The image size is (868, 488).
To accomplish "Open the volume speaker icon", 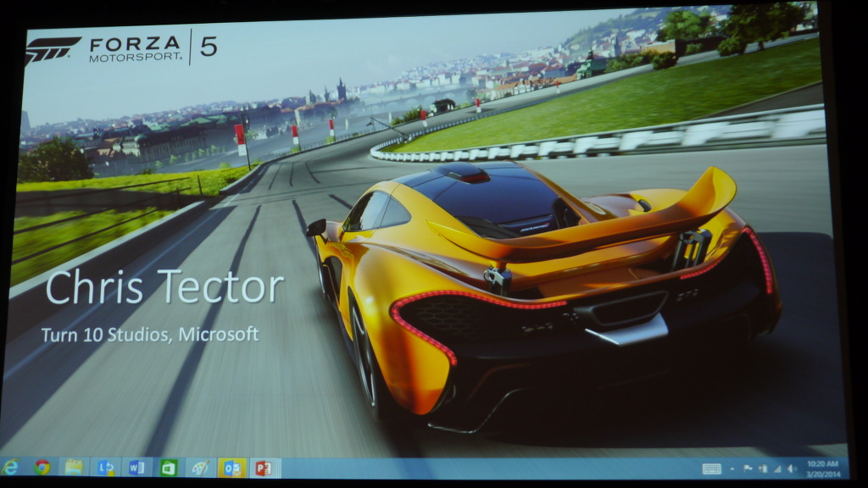I will (x=793, y=469).
